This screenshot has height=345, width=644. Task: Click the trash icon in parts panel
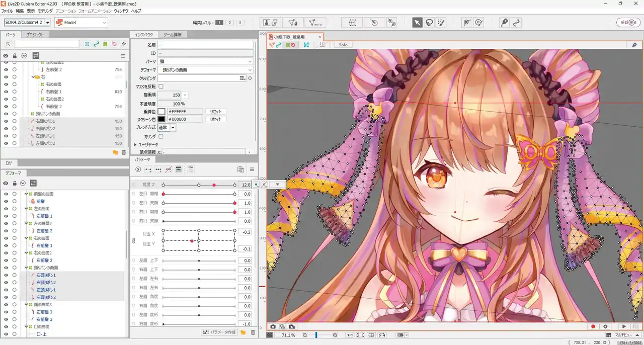[x=124, y=152]
